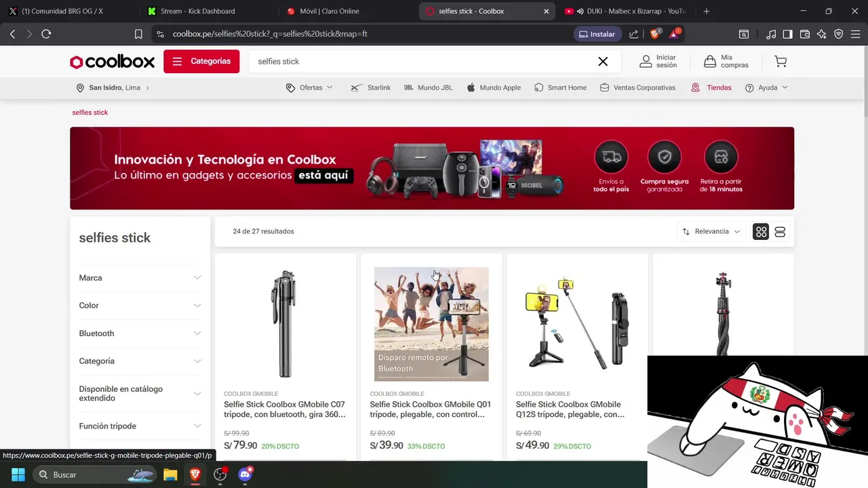Open the Ayuda dropdown menu
The image size is (868, 488).
pos(766,88)
